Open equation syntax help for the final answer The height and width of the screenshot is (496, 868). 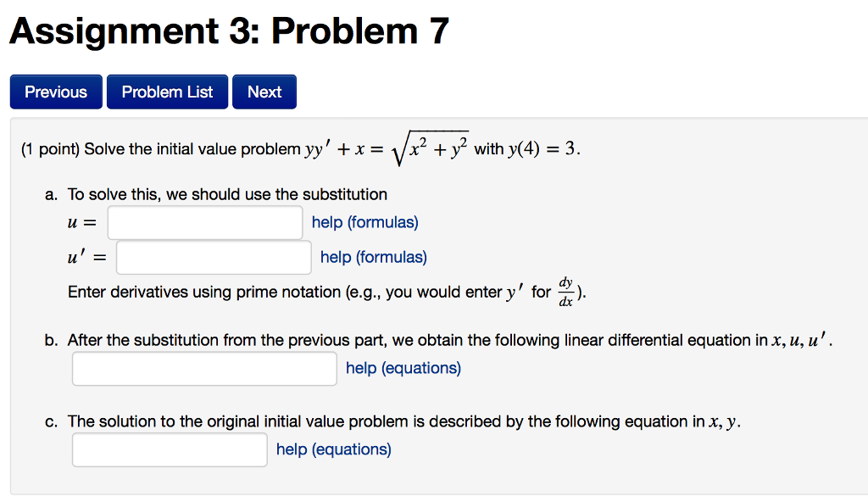[333, 449]
